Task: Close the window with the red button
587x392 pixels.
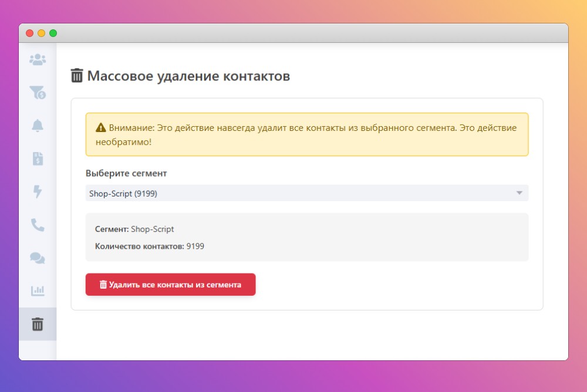Action: pyautogui.click(x=29, y=33)
